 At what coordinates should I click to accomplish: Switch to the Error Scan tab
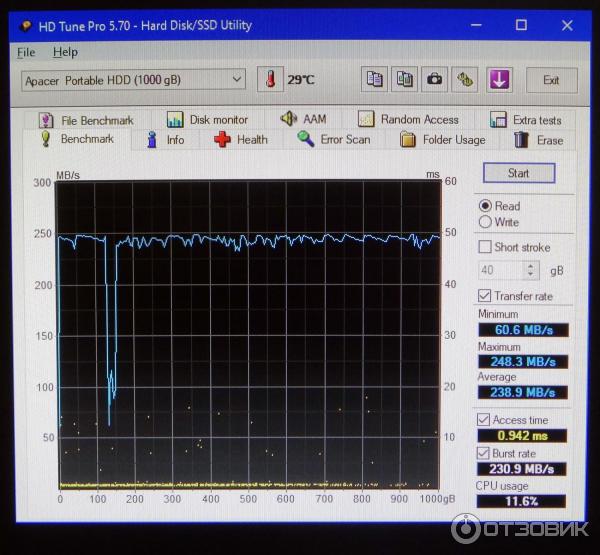point(334,139)
